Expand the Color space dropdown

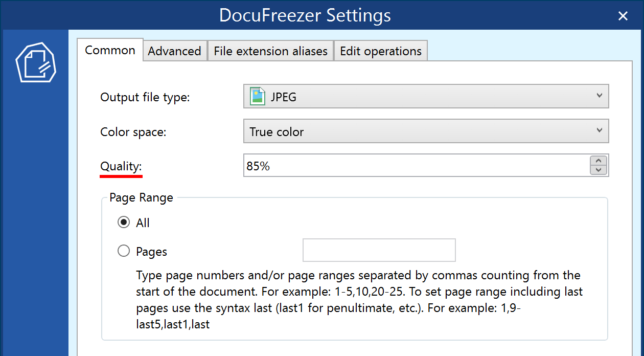426,131
